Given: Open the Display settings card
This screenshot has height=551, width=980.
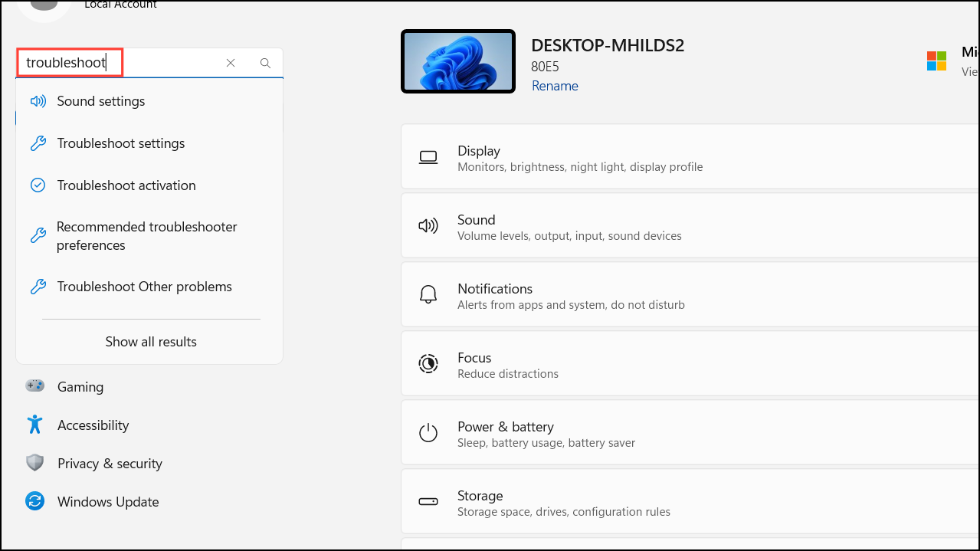Looking at the screenshot, I should click(690, 157).
